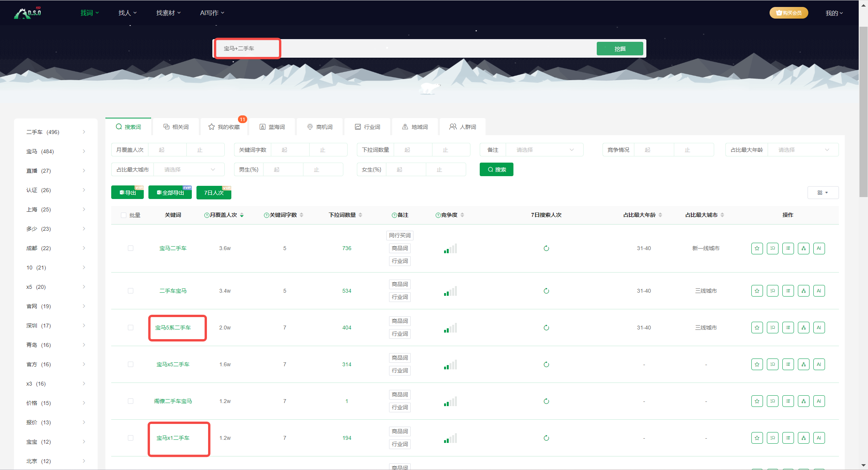
Task: Expand the 直播 (27) sidebar category
Action: 56,171
